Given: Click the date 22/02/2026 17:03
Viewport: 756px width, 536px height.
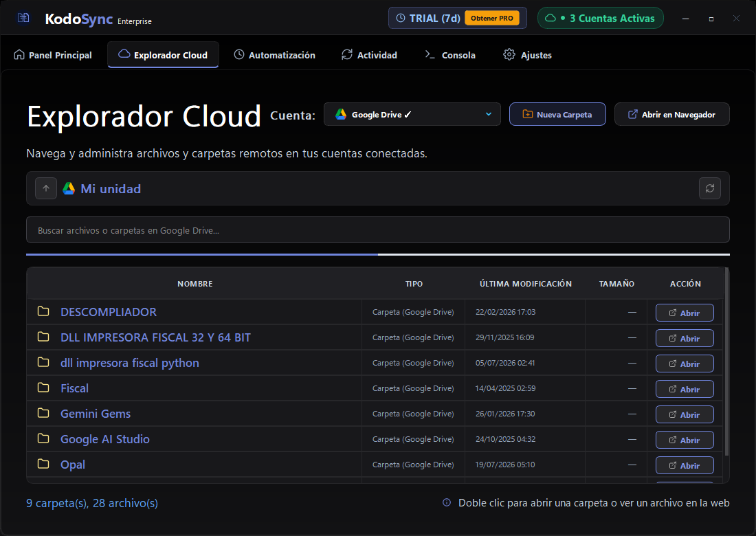Looking at the screenshot, I should click(x=505, y=312).
